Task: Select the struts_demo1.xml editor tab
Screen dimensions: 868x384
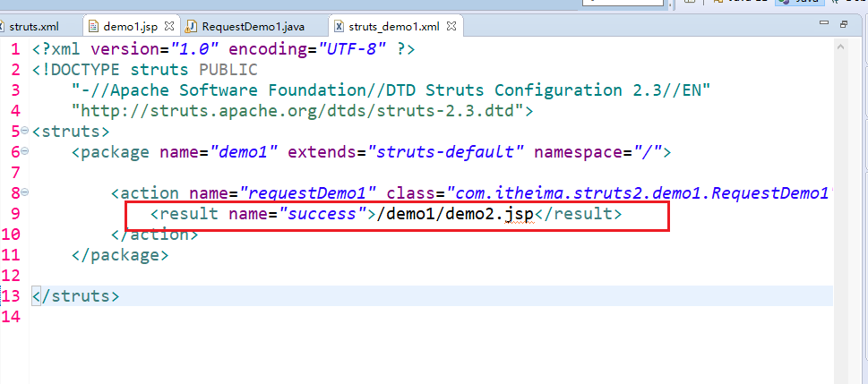Action: pyautogui.click(x=393, y=26)
